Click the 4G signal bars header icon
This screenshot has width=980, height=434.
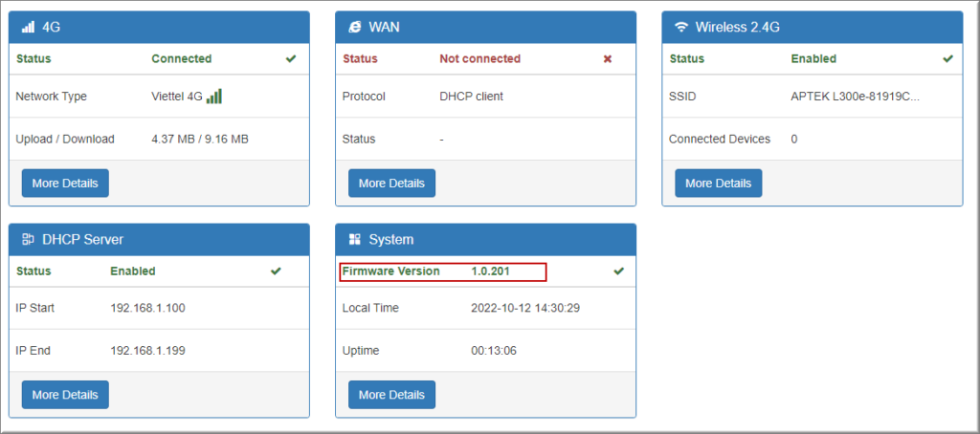[x=28, y=28]
